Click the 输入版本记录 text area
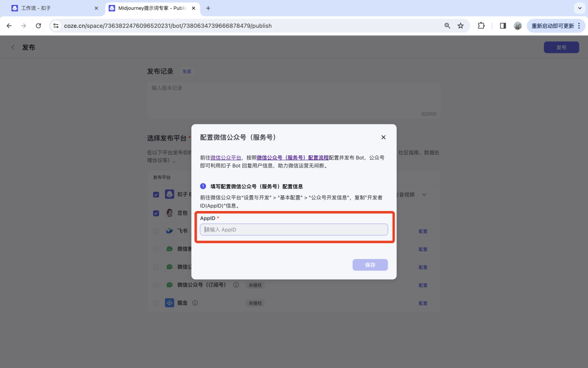 pyautogui.click(x=293, y=100)
